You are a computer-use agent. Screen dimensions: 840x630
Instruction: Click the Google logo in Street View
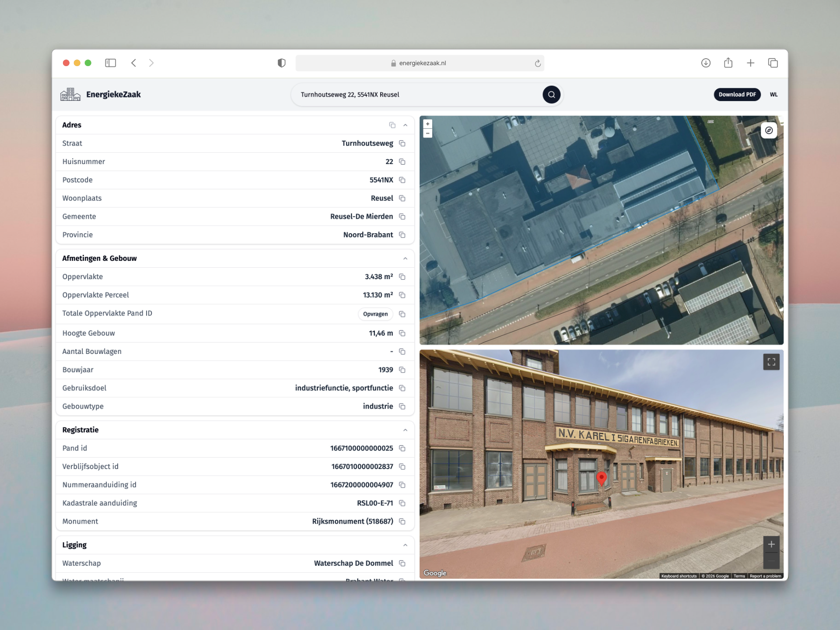pyautogui.click(x=435, y=573)
